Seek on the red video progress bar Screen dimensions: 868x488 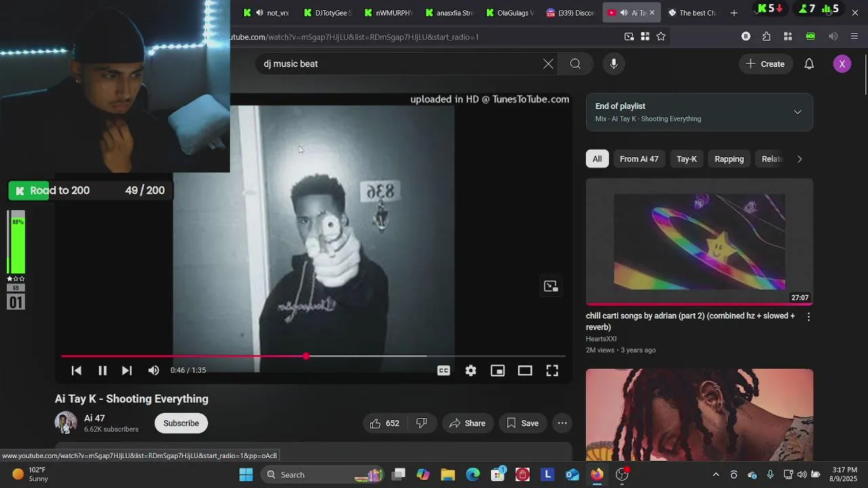click(313, 356)
